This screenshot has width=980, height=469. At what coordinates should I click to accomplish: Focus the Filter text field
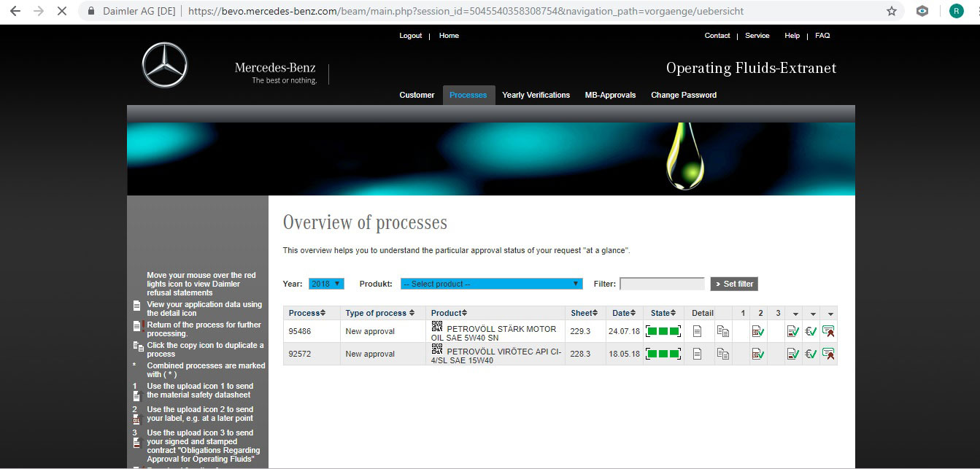click(x=662, y=284)
